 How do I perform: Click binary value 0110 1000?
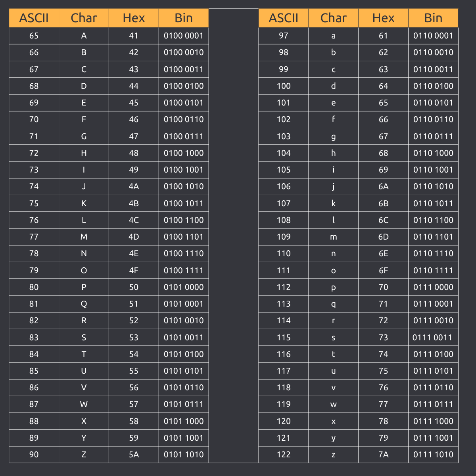[433, 153]
